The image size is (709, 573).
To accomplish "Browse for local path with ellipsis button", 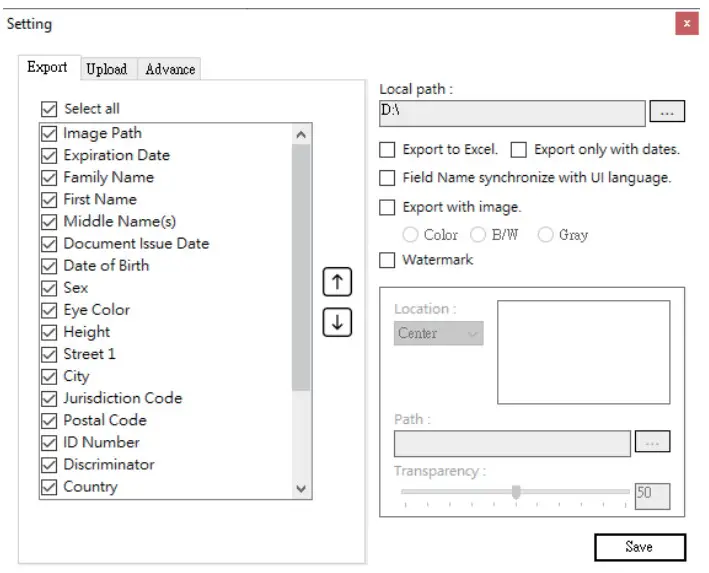I will (x=667, y=112).
